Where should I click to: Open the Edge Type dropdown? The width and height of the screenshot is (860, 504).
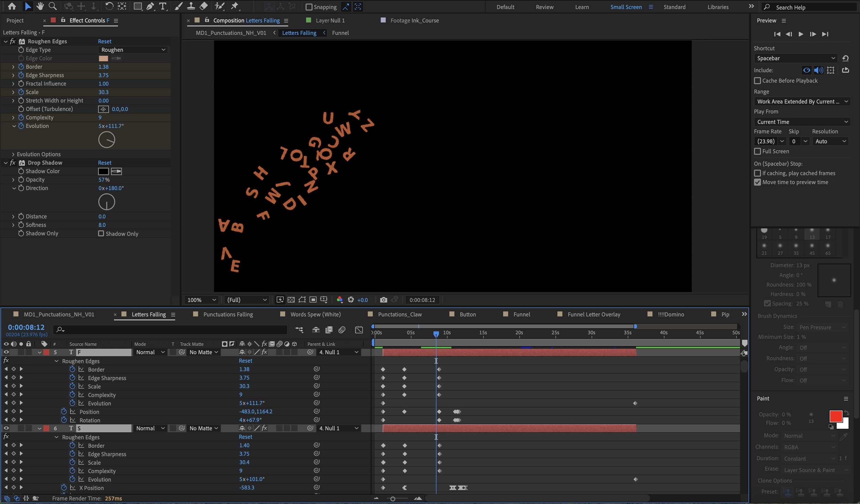133,50
